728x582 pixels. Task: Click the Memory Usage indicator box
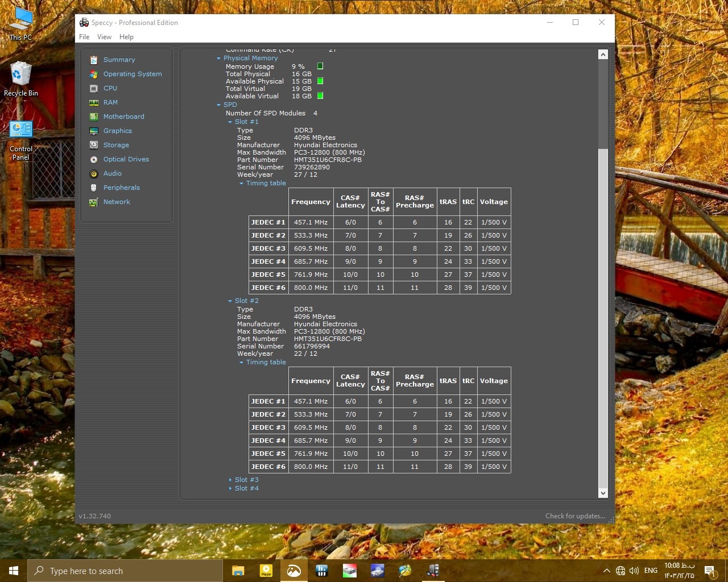320,66
